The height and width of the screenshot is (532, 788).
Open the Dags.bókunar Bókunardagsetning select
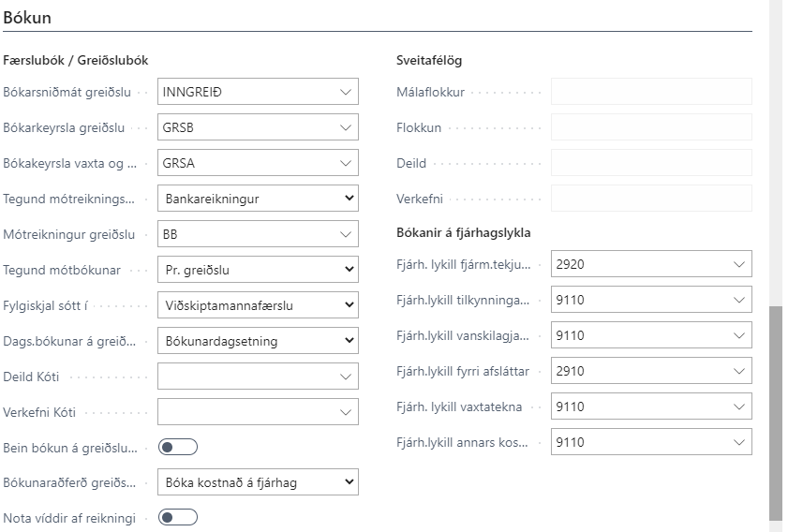click(258, 341)
